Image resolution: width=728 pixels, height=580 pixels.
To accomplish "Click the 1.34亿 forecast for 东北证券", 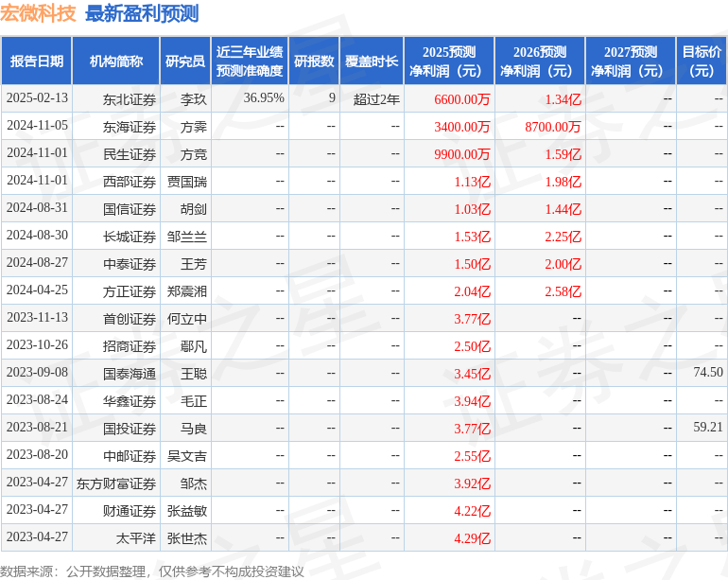I will [563, 99].
